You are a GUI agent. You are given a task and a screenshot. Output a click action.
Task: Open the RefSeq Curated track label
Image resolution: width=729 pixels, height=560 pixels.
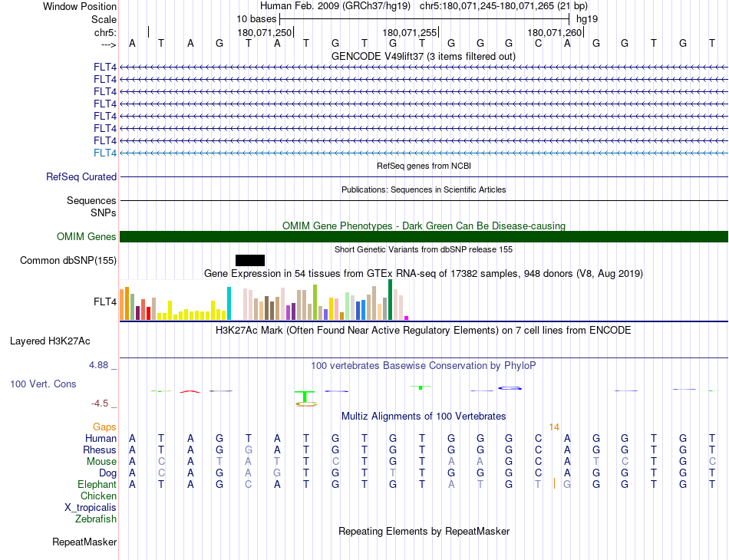point(81,177)
